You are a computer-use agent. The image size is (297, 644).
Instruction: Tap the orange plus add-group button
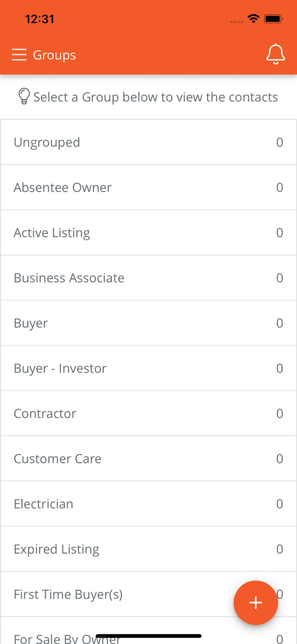click(x=256, y=603)
